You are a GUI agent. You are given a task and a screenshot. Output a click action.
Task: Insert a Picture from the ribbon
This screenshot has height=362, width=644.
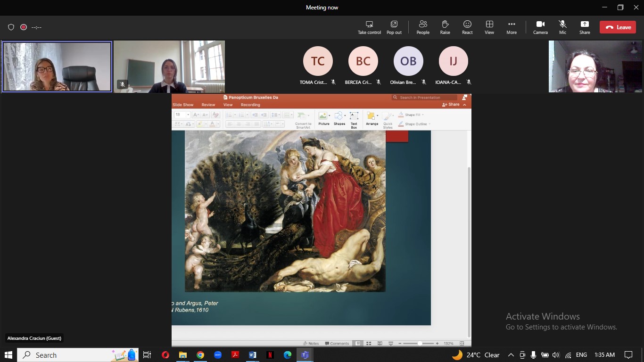pos(324,119)
